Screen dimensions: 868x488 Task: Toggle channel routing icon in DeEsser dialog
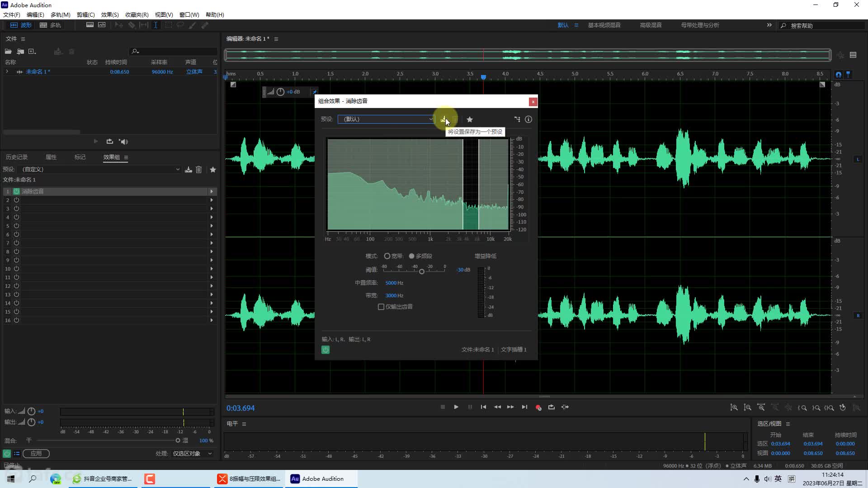click(517, 119)
